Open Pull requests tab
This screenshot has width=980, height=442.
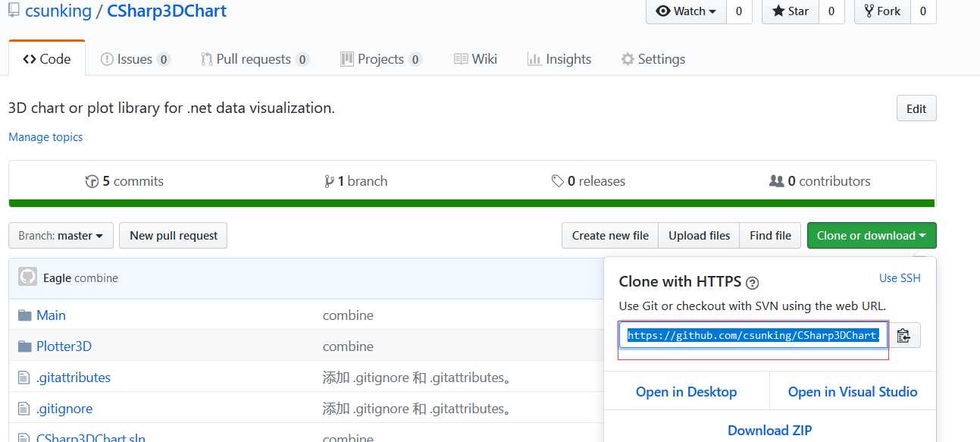[255, 59]
